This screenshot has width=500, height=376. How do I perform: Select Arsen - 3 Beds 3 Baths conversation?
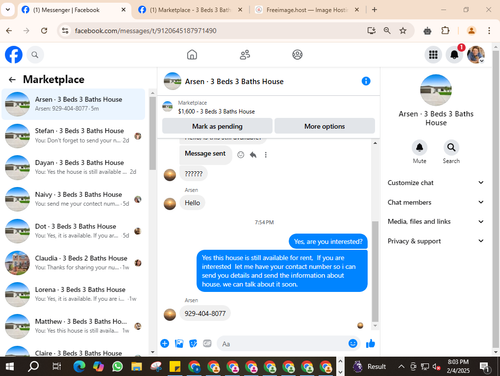(x=73, y=104)
